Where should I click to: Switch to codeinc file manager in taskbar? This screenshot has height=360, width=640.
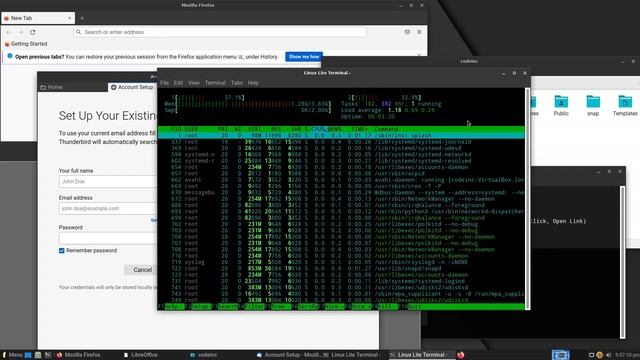point(204,355)
